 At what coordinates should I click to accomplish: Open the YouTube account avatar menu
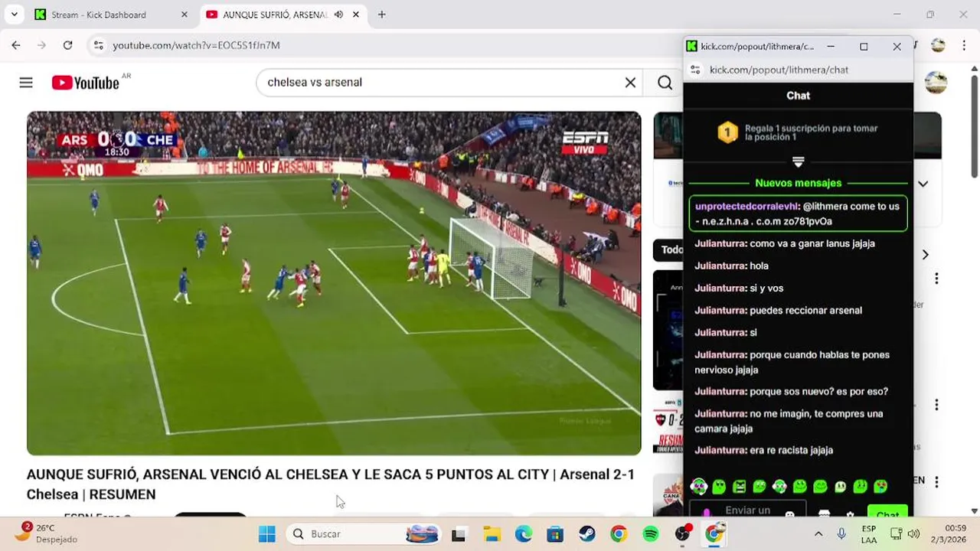click(x=936, y=83)
